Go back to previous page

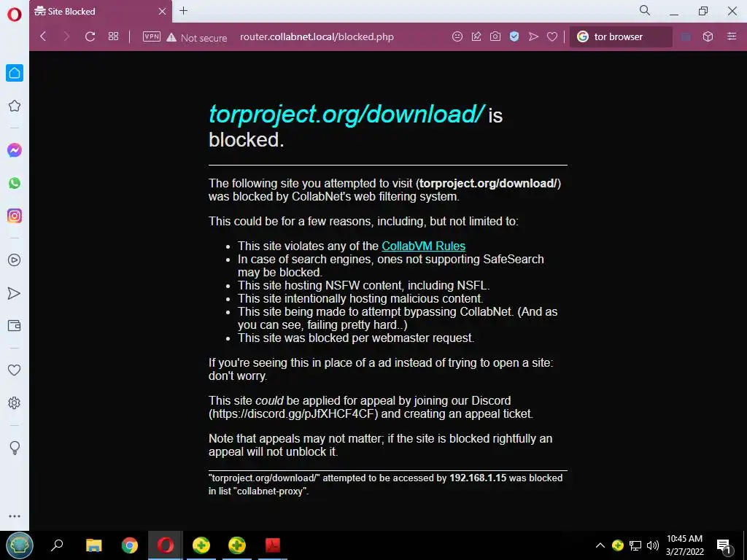pos(43,36)
